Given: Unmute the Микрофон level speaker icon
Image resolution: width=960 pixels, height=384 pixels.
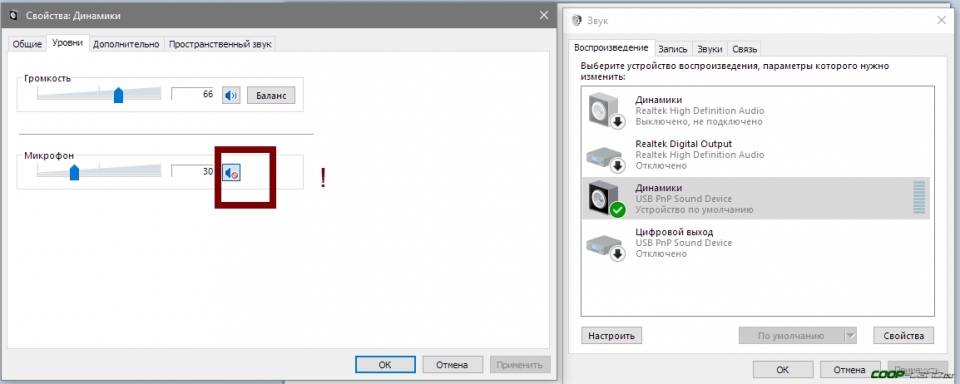Looking at the screenshot, I should click(231, 173).
